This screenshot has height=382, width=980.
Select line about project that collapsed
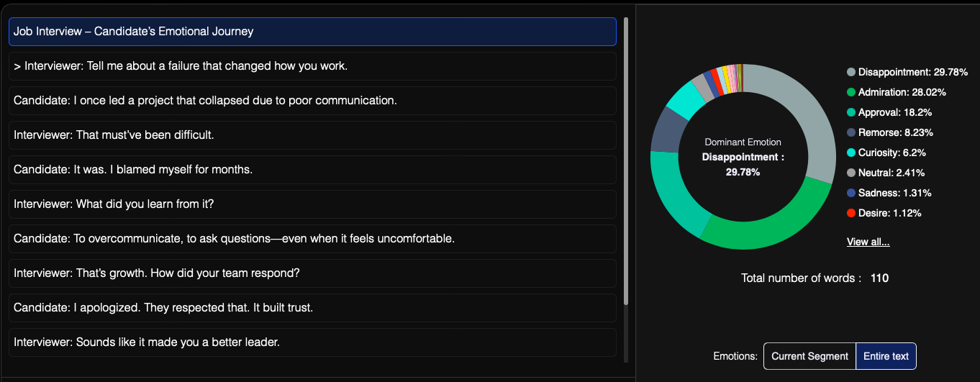tap(312, 101)
